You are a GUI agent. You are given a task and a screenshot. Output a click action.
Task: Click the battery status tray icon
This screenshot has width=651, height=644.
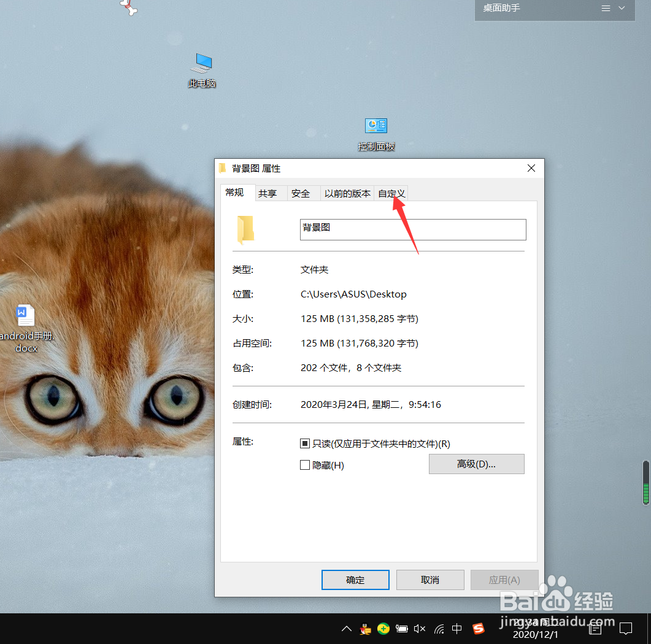tap(401, 629)
